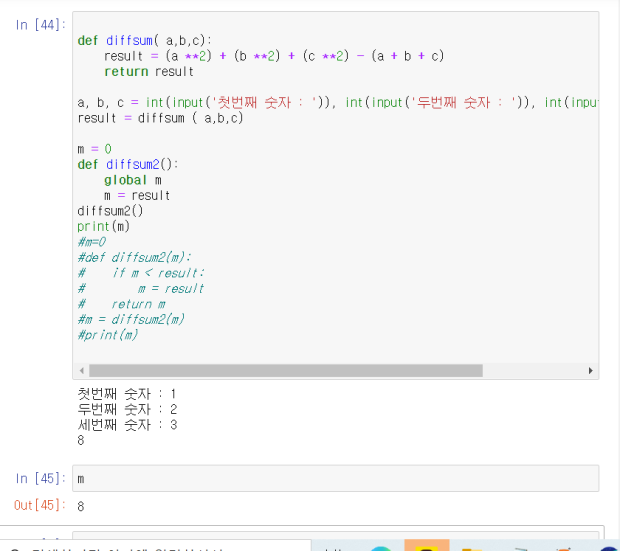The image size is (620, 551).
Task: Click the 'diffsum2()' call line
Action: click(110, 211)
